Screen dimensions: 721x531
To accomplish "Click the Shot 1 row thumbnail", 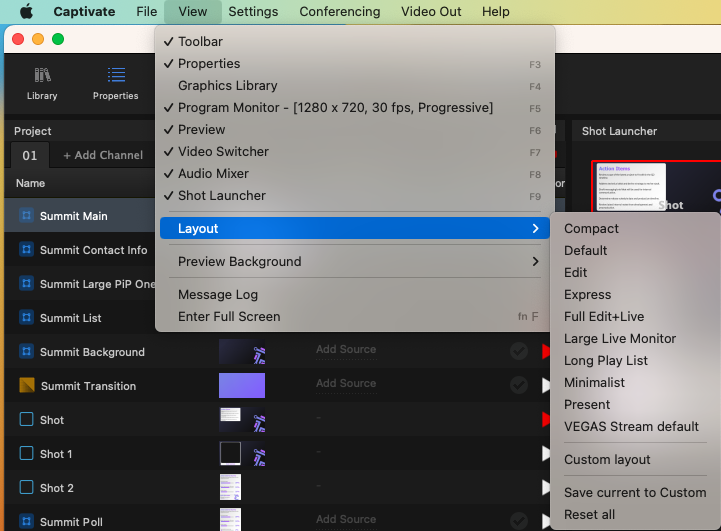I will (242, 453).
